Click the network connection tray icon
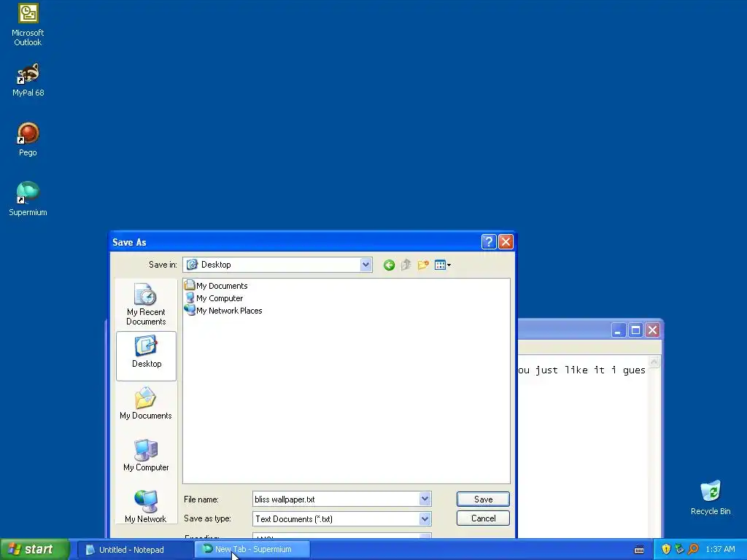This screenshot has width=747, height=560. [x=679, y=550]
